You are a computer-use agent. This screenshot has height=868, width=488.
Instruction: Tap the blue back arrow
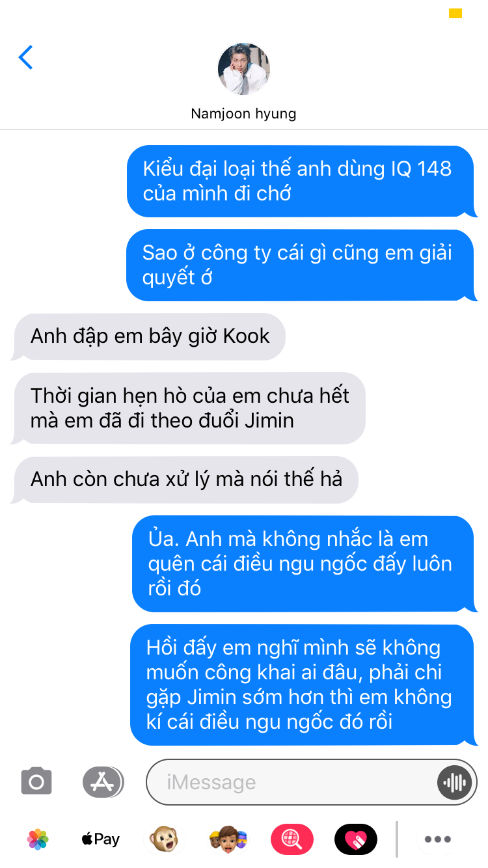(26, 57)
